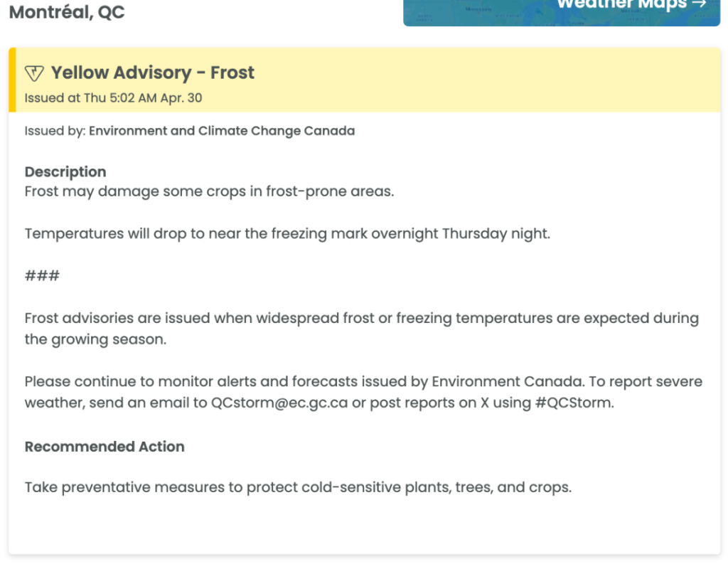Click the arrow icon beside Weather Maps
Viewport: 728px width, 569px height.
(x=699, y=4)
